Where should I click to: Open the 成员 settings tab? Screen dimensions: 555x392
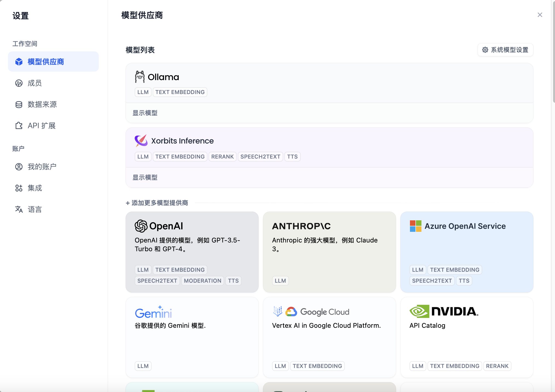(x=34, y=83)
